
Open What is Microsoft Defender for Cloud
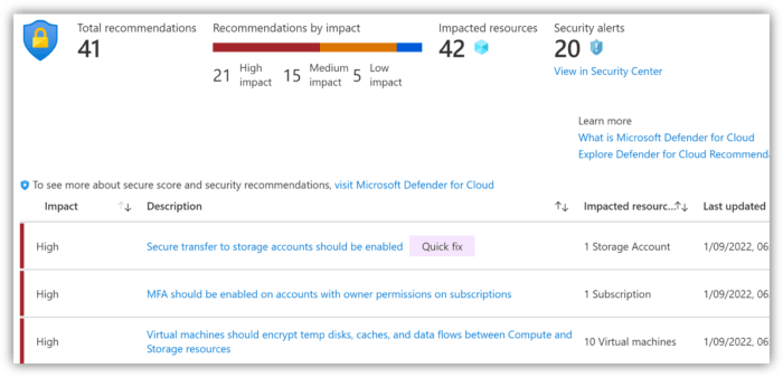pos(666,138)
